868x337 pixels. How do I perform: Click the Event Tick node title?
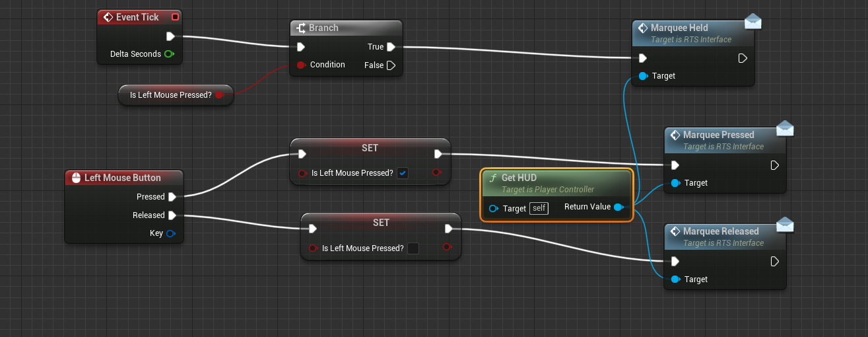137,17
